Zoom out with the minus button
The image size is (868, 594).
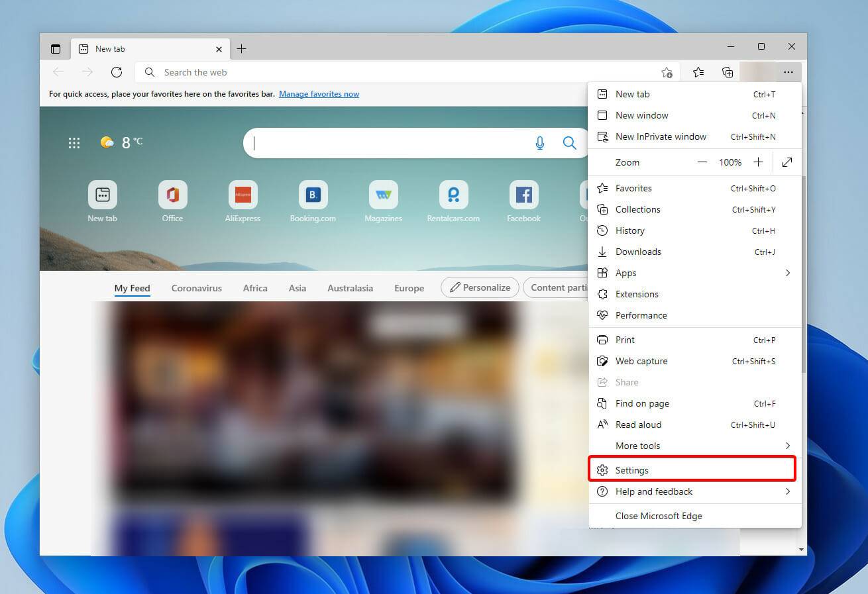(x=702, y=162)
